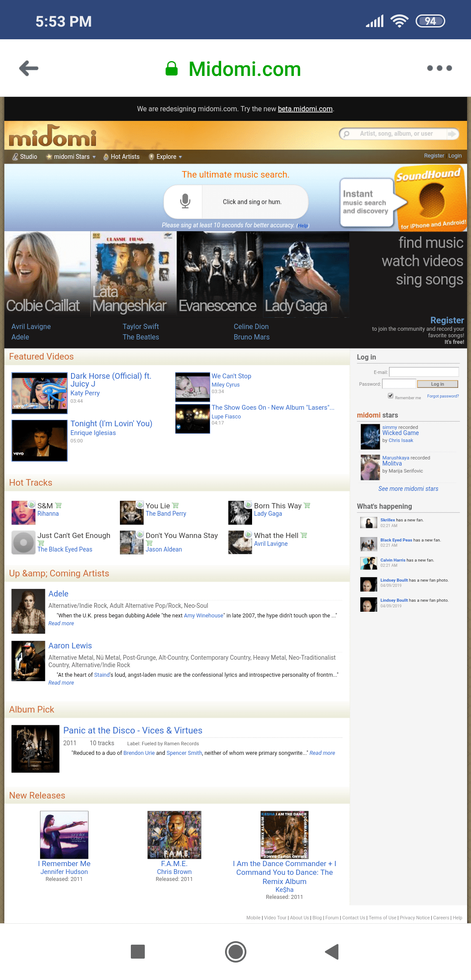Tap Android home circle button
Viewport: 471px width, 980px height.
click(235, 952)
